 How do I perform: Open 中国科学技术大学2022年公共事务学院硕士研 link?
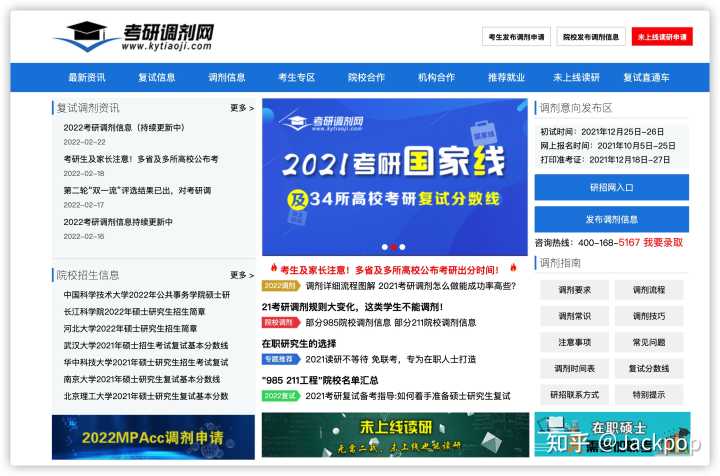(146, 295)
